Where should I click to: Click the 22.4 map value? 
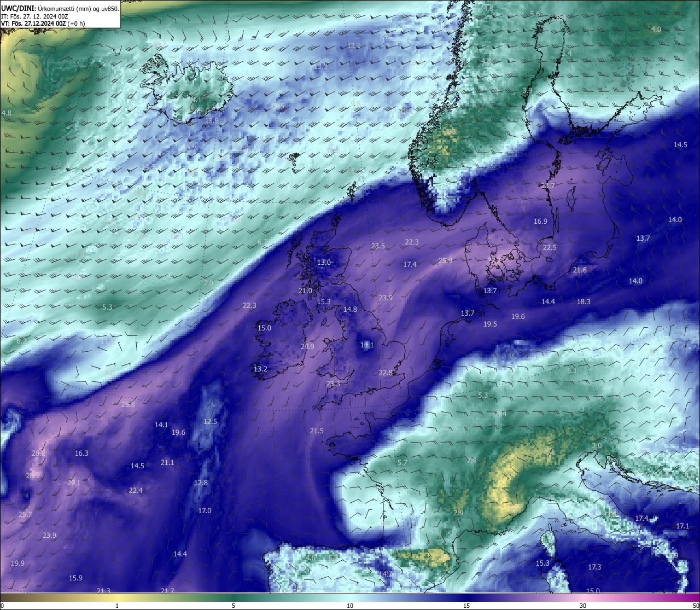coord(136,490)
